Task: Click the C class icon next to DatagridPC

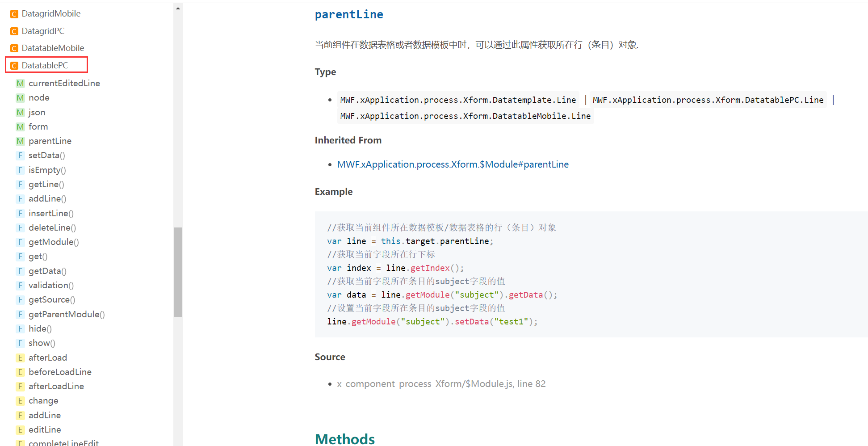Action: tap(14, 31)
